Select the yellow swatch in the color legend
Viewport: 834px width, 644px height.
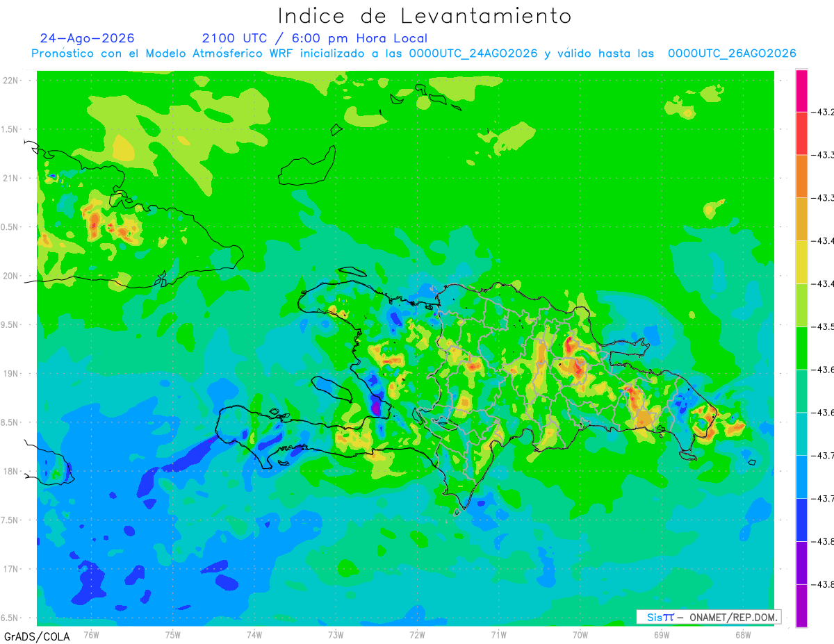pyautogui.click(x=801, y=262)
